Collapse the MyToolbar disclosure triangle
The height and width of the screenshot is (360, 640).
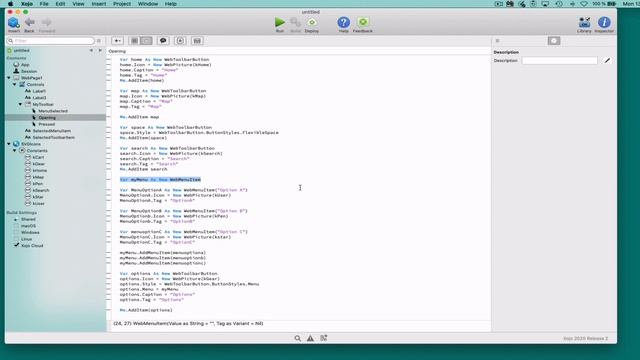tap(20, 104)
